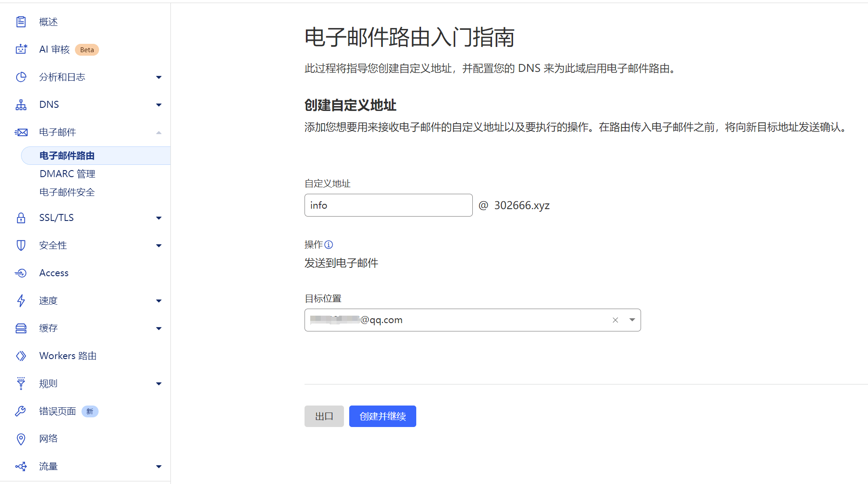Select the 缓存 stacked-disk icon
This screenshot has width=868, height=484.
[21, 328]
